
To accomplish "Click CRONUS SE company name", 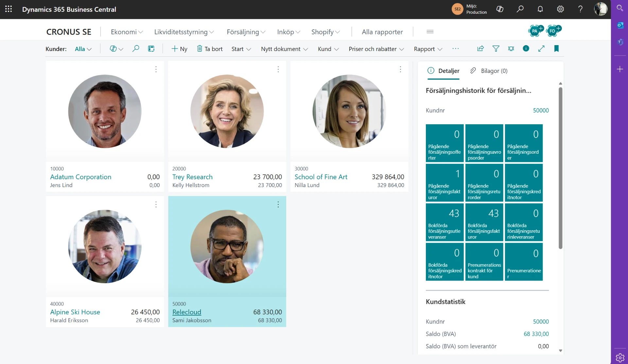I will (x=69, y=32).
